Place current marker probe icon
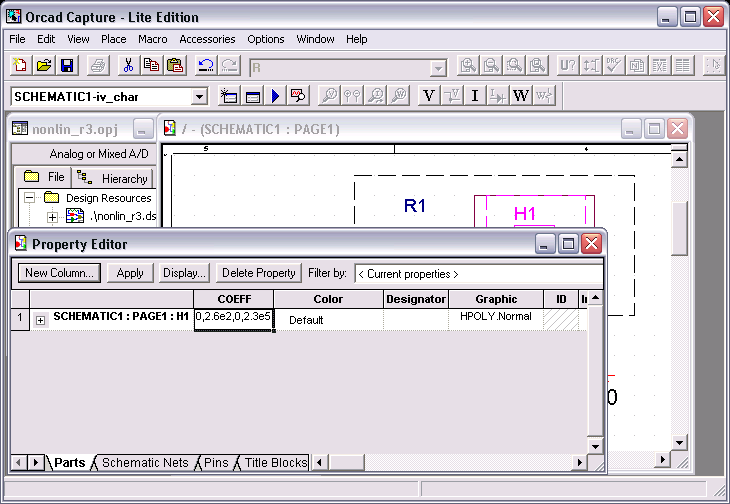This screenshot has width=730, height=504. pyautogui.click(x=375, y=96)
